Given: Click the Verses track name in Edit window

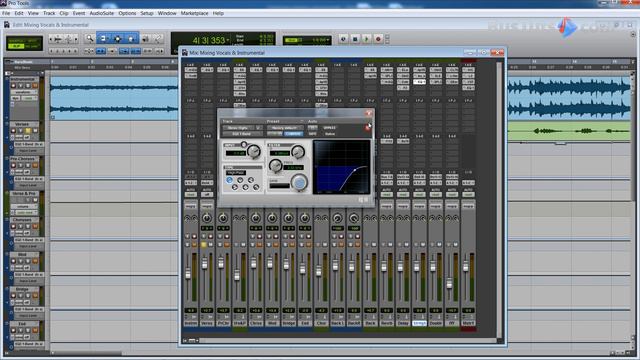Looking at the screenshot, I should pos(22,124).
